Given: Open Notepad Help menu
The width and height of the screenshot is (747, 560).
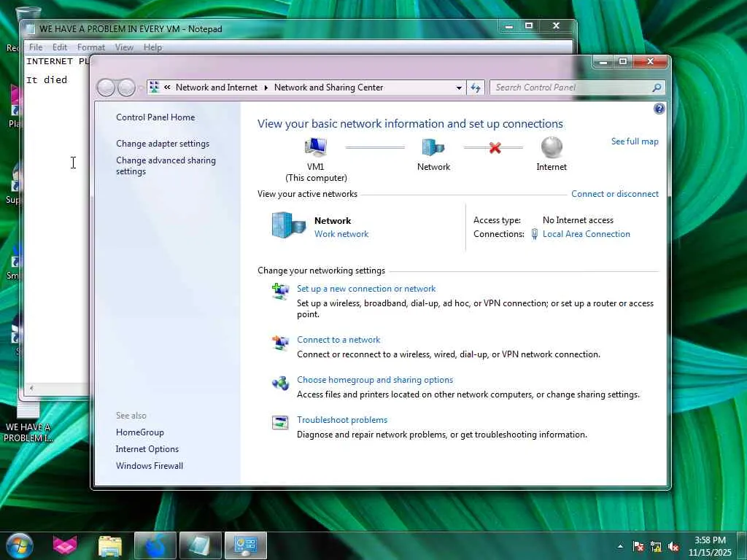Looking at the screenshot, I should coord(153,47).
